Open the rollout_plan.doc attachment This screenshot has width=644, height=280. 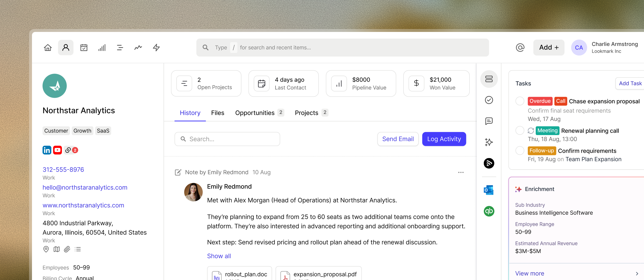[x=239, y=274]
